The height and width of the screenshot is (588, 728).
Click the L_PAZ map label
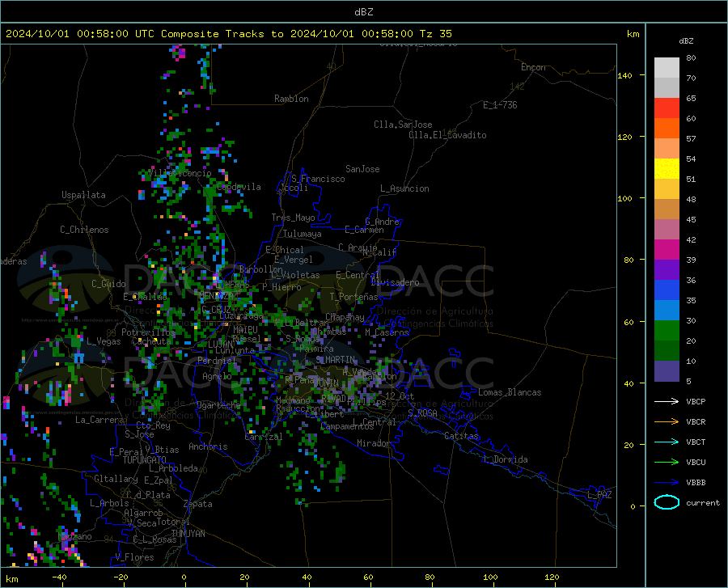pyautogui.click(x=599, y=495)
